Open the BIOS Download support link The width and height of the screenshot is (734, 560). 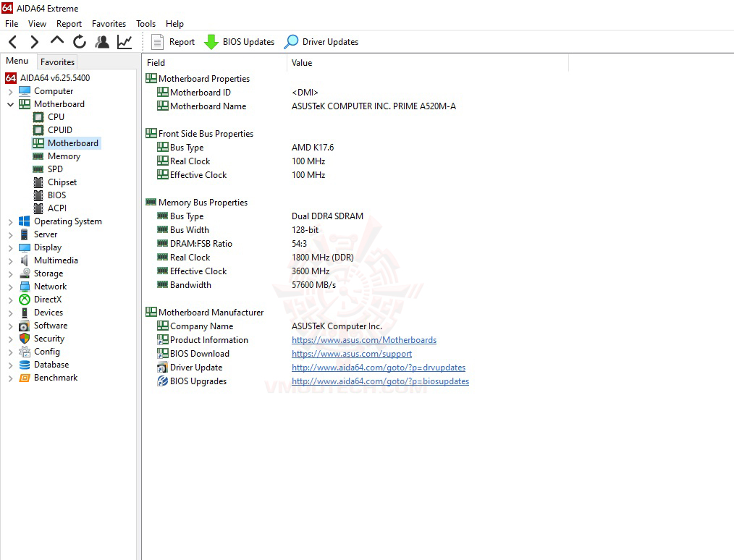[x=352, y=353]
